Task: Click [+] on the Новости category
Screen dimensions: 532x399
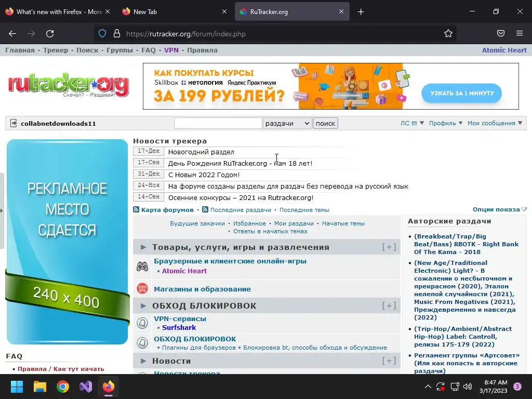Action: pyautogui.click(x=389, y=361)
